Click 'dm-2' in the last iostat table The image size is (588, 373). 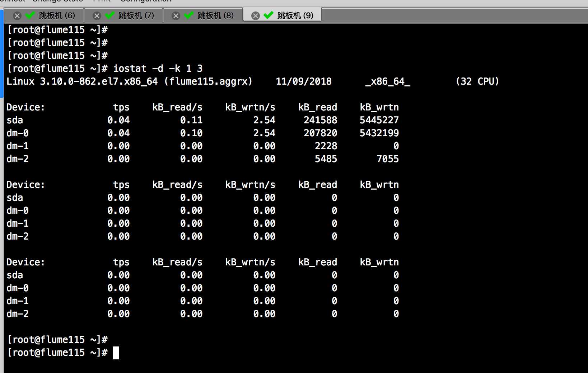tap(18, 314)
